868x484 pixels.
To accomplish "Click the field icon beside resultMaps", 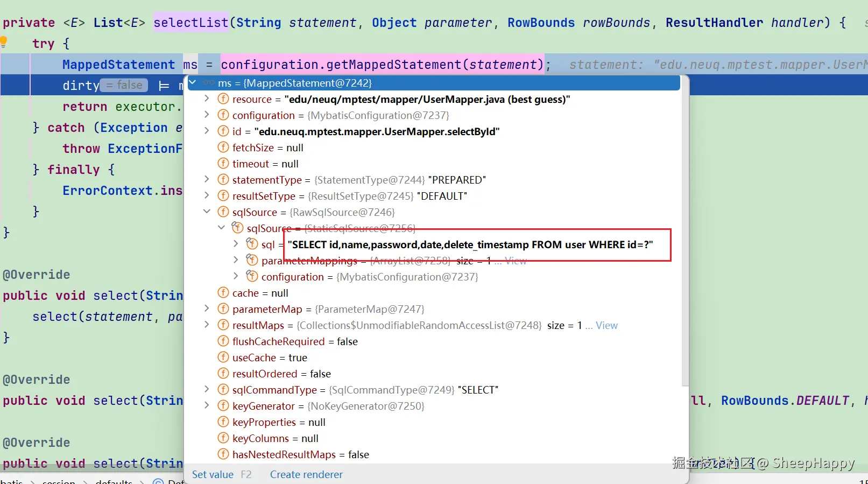I will click(223, 325).
